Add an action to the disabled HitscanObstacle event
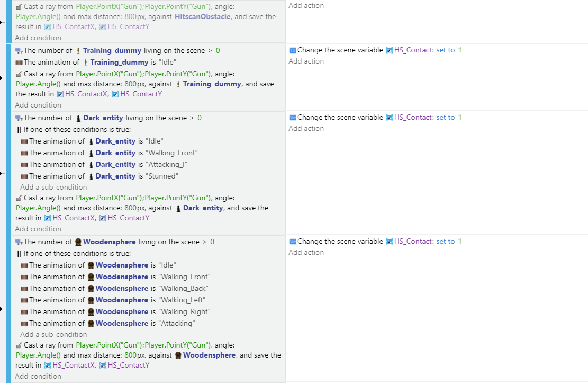588x383 pixels. [x=306, y=5]
